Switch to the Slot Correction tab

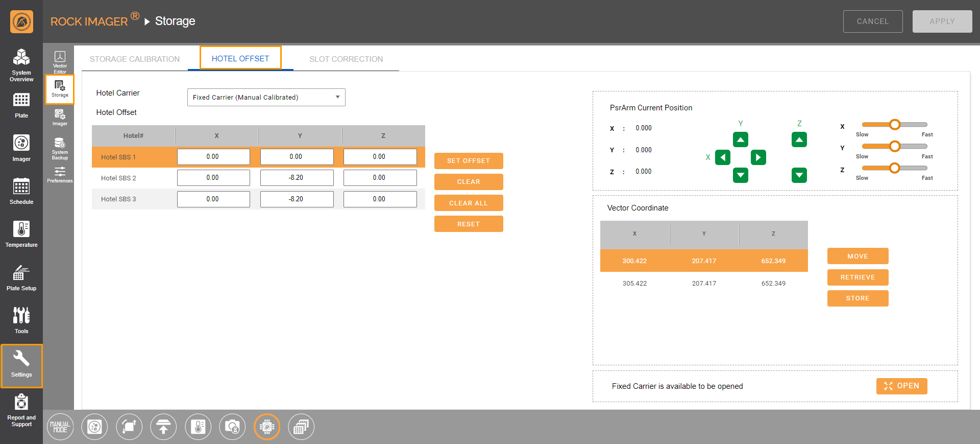point(346,59)
